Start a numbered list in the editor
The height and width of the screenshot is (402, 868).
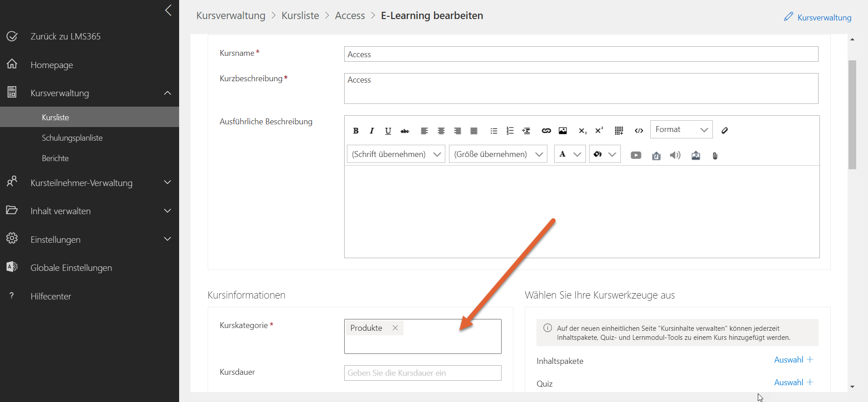point(510,131)
